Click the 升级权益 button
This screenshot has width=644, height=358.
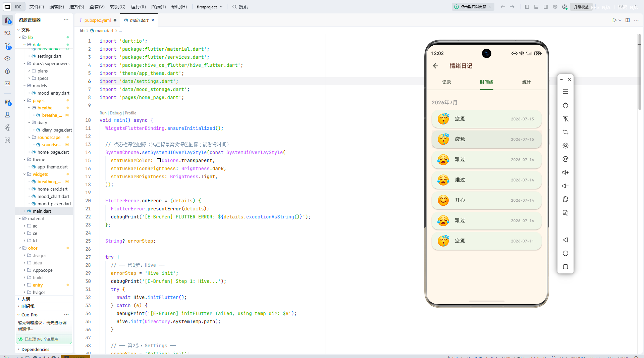tap(581, 7)
